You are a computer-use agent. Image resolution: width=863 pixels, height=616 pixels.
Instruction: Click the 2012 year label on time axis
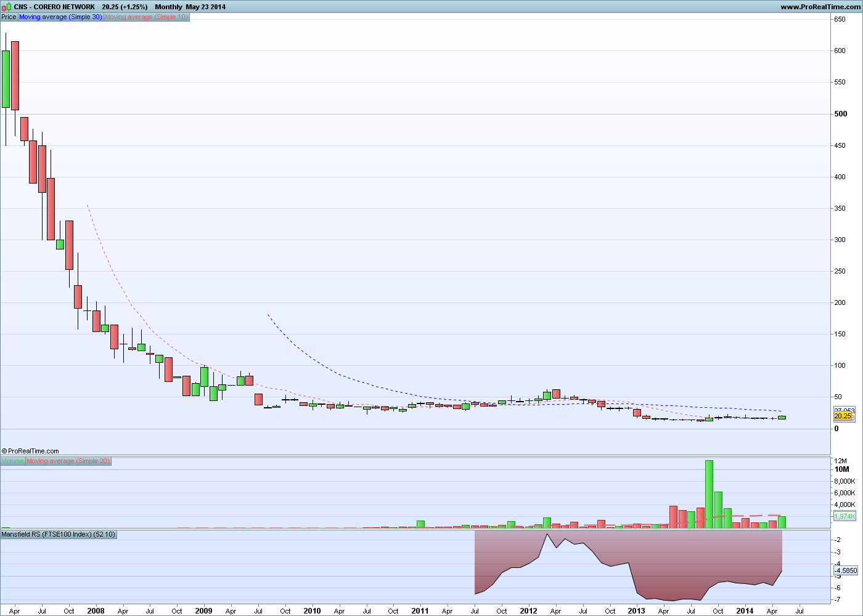pos(528,611)
